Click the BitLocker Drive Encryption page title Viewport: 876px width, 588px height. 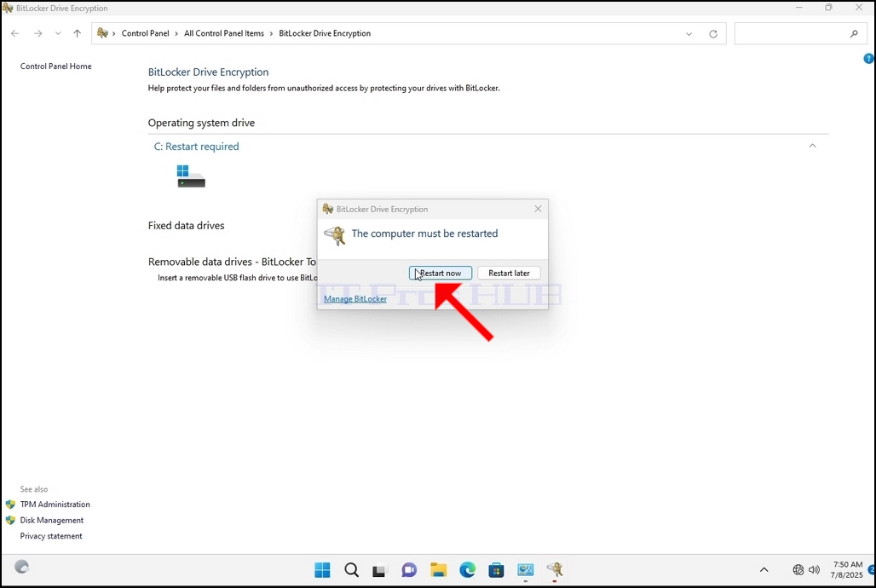click(x=209, y=72)
